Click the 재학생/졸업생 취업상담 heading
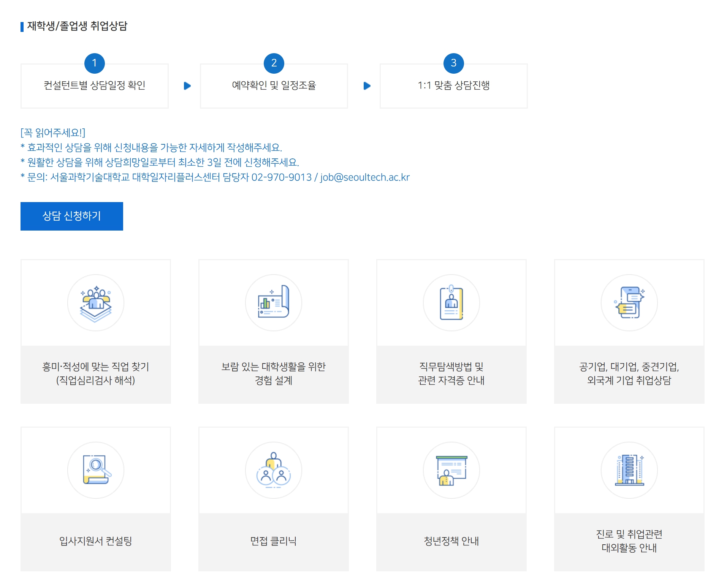This screenshot has width=727, height=588. [x=77, y=26]
